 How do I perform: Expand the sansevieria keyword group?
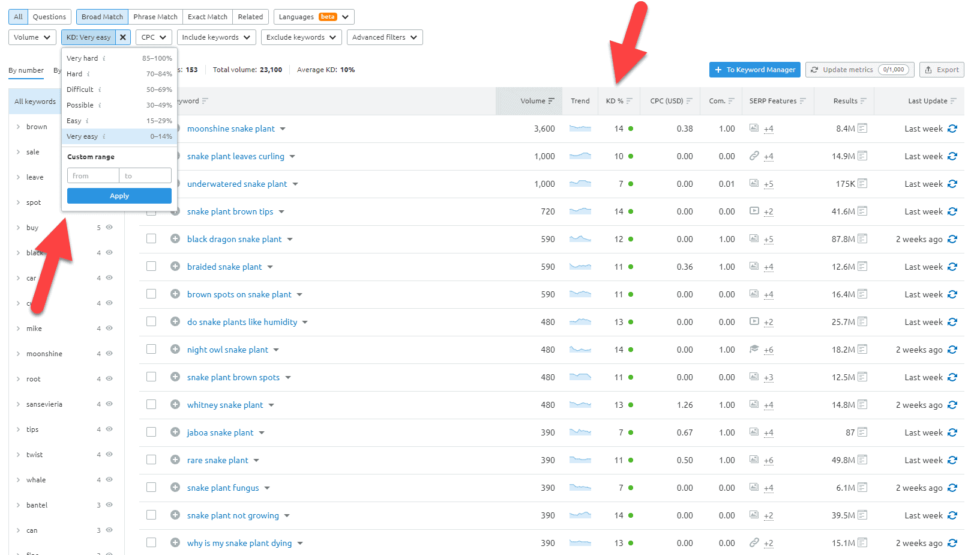[18, 404]
